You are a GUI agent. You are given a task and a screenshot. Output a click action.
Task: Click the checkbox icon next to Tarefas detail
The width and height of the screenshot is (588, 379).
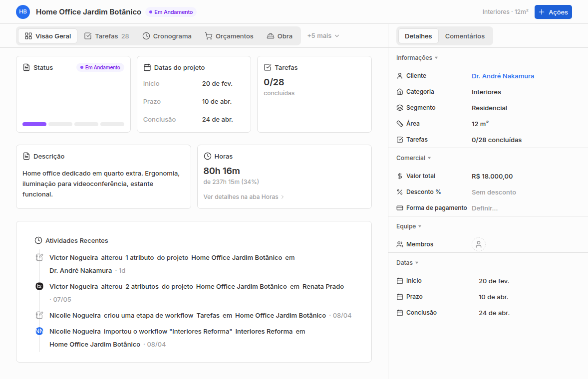400,140
